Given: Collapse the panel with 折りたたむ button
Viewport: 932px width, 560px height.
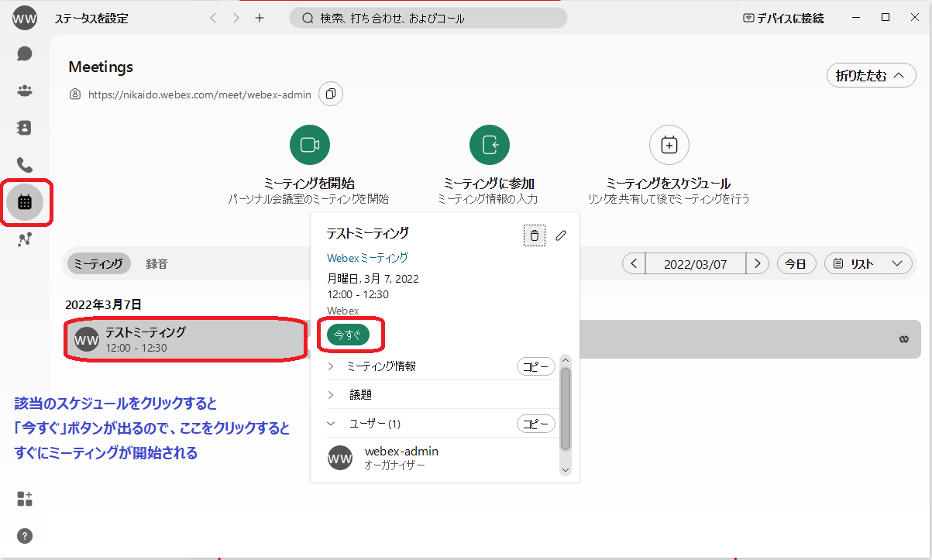Looking at the screenshot, I should click(872, 75).
